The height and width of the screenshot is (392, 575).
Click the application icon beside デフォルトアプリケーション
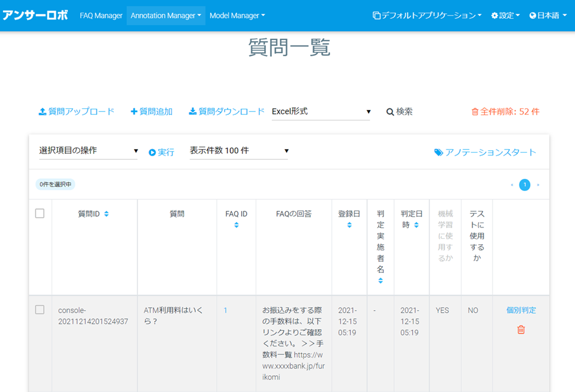377,16
